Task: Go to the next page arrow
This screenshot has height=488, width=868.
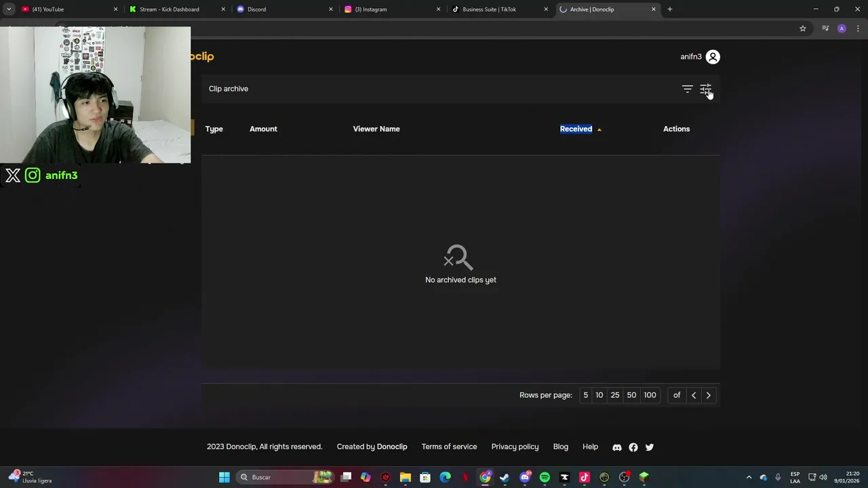Action: pos(709,395)
